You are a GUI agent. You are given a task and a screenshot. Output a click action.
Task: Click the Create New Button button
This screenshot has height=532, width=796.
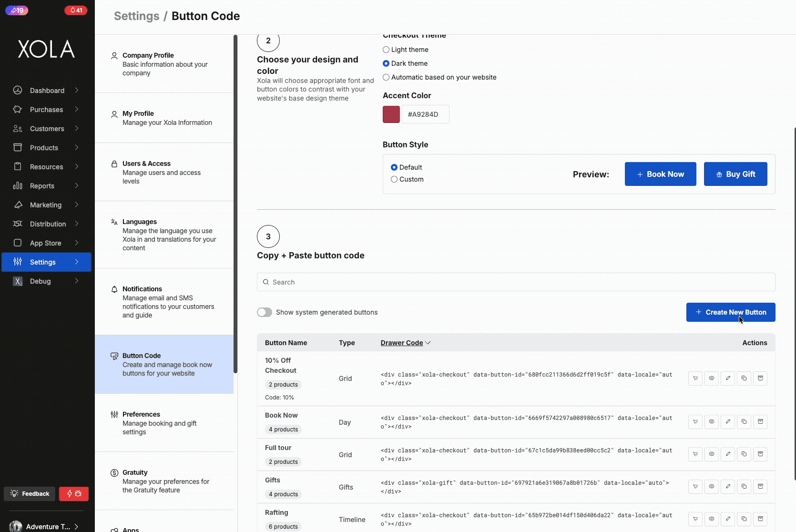730,312
